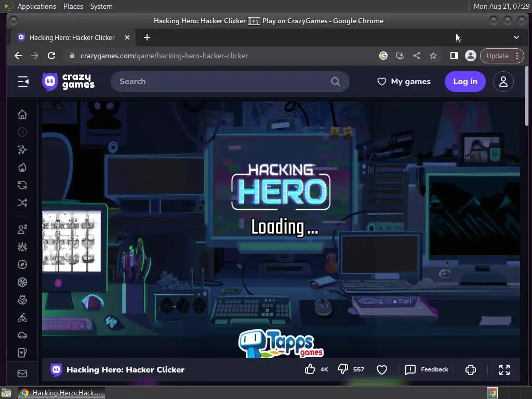Expand the tab search chevron
Screen dimensions: 532x399
(x=516, y=37)
